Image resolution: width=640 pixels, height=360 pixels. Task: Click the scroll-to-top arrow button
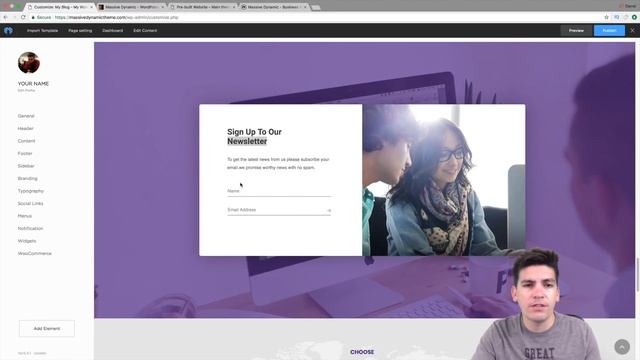click(622, 347)
